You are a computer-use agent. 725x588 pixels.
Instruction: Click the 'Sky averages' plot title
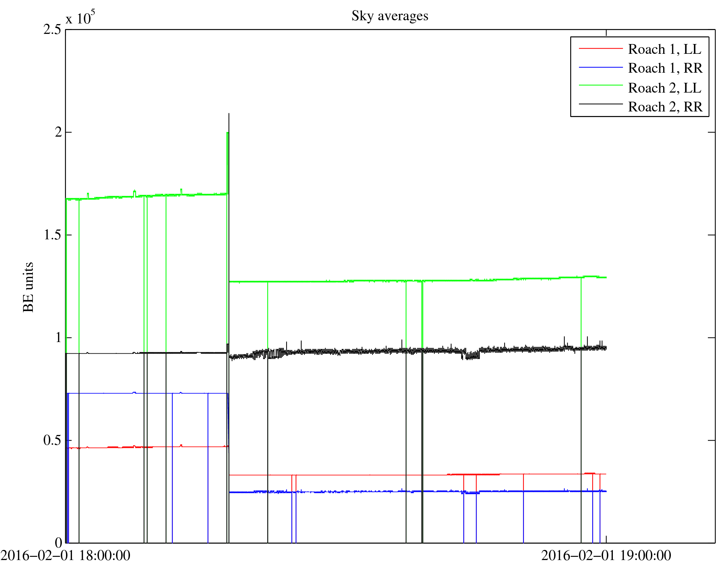click(x=390, y=16)
